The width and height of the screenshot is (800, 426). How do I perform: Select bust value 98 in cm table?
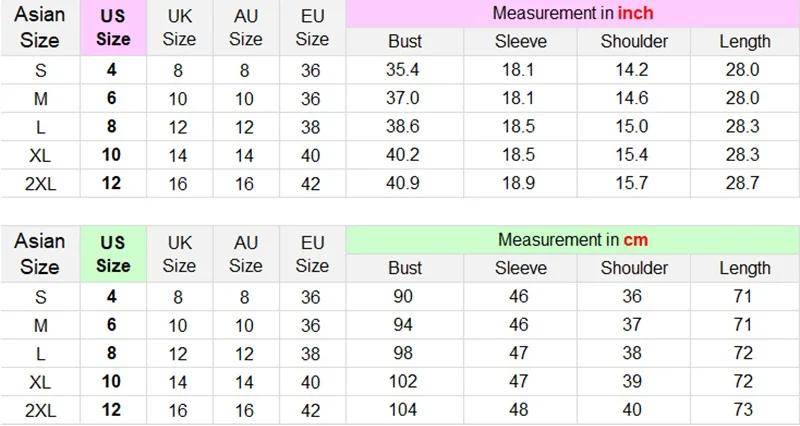[405, 353]
